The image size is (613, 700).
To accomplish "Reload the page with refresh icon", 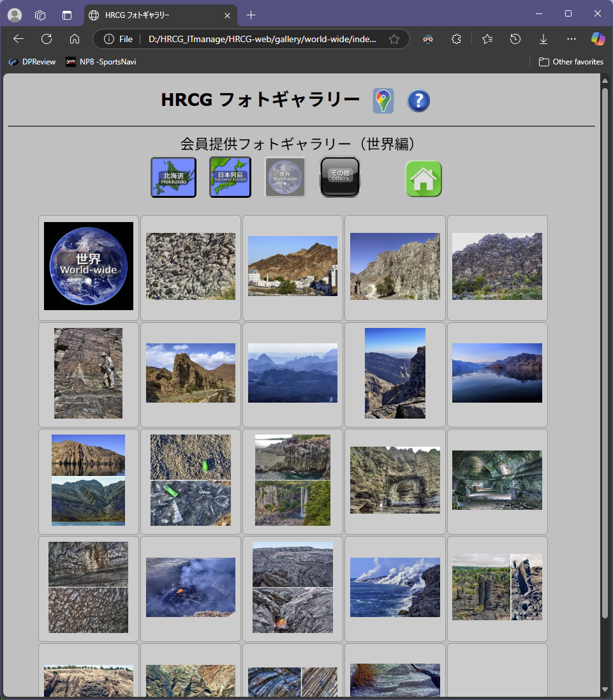I will 47,39.
